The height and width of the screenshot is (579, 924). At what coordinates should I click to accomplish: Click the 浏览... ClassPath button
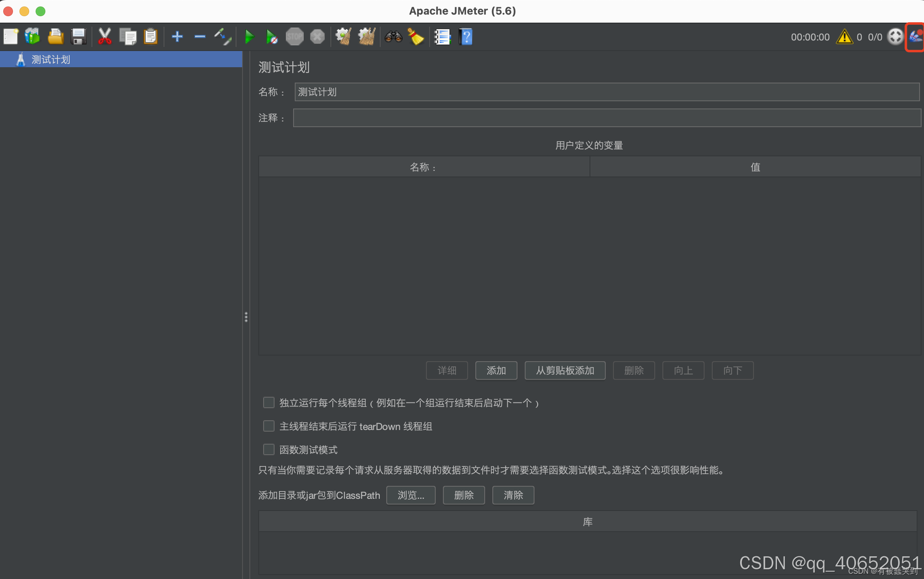411,495
